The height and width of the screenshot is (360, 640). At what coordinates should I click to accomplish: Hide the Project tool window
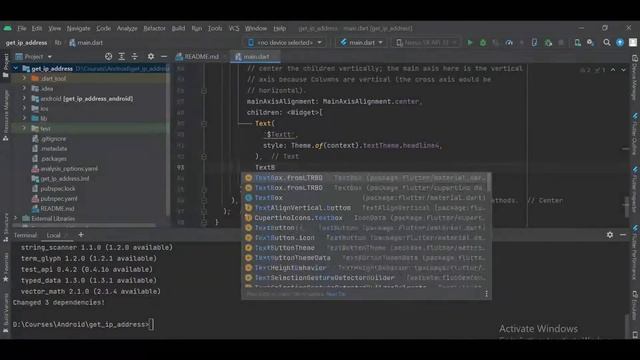(164, 57)
